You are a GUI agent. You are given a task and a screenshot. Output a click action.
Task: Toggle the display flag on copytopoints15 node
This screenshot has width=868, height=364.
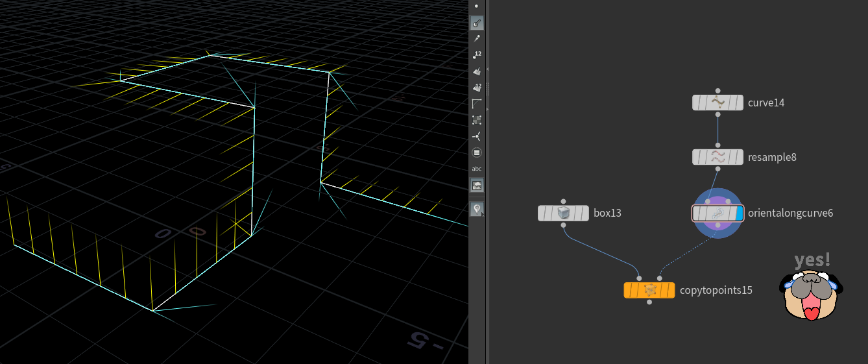pos(670,290)
